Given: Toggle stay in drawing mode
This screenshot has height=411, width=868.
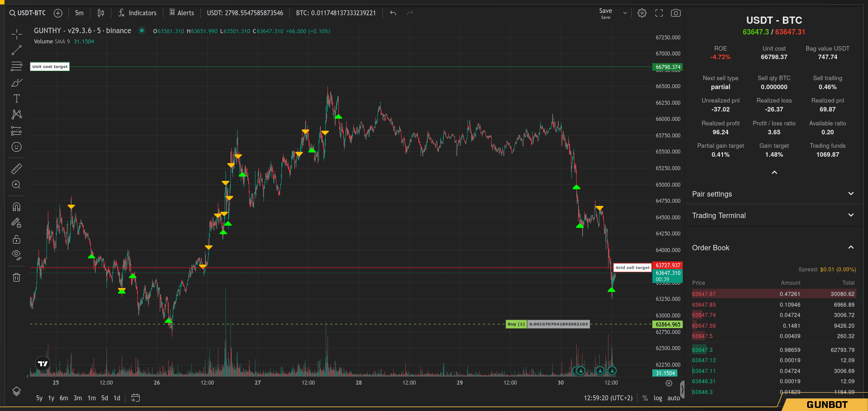Looking at the screenshot, I should click(17, 223).
